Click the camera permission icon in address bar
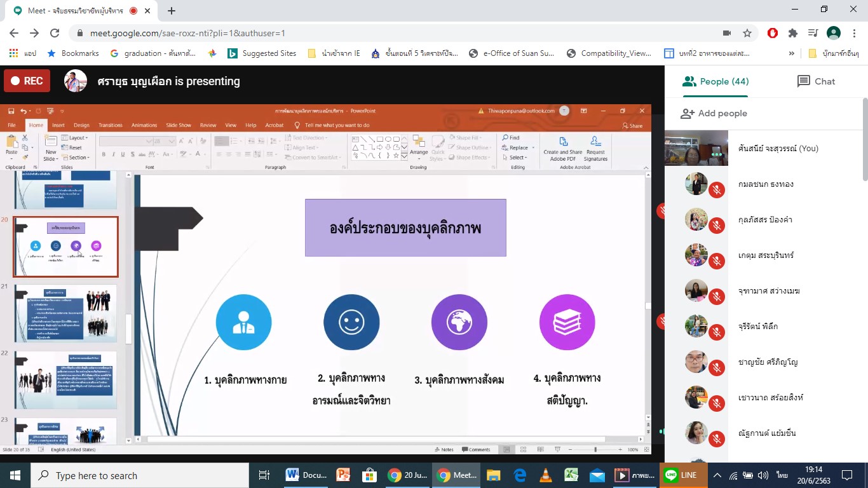Viewport: 868px width, 488px height. pyautogui.click(x=727, y=33)
